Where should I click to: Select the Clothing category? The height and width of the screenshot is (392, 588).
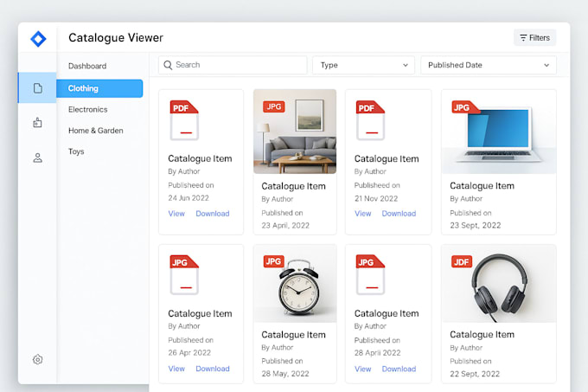click(x=99, y=88)
